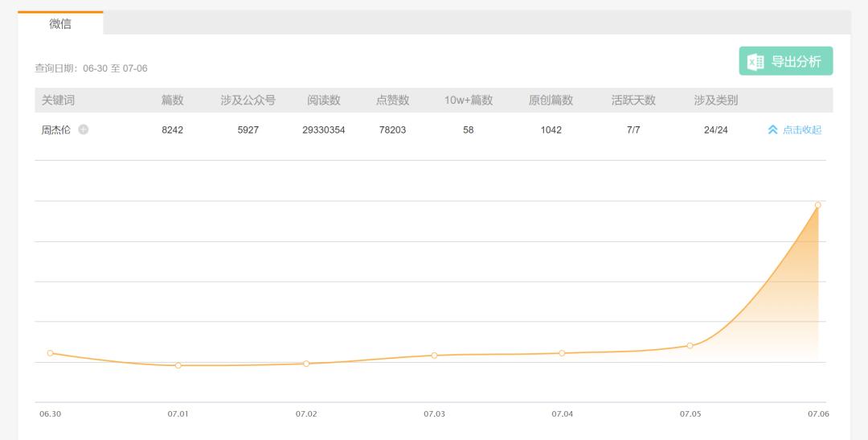868x440 pixels.
Task: Click the 点赞数 column header
Action: [392, 101]
